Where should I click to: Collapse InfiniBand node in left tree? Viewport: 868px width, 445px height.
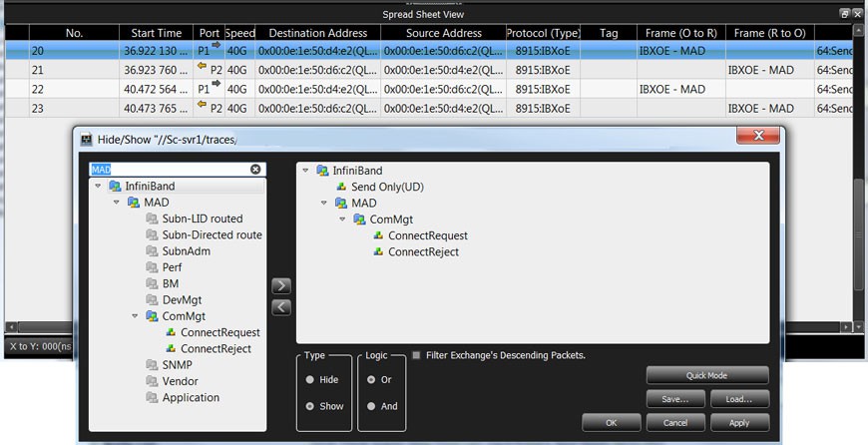[98, 186]
